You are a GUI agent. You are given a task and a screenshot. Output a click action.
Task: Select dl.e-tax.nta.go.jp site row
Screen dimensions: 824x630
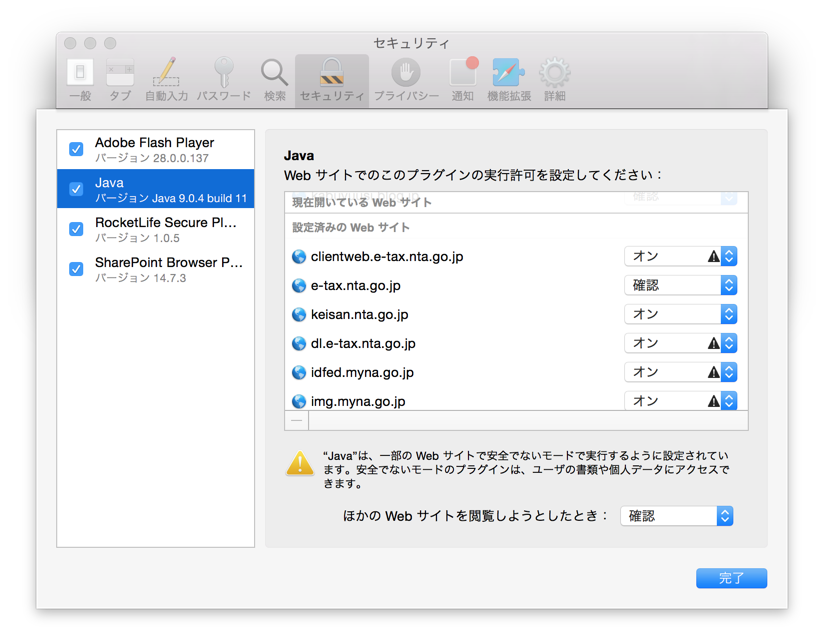tap(516, 343)
